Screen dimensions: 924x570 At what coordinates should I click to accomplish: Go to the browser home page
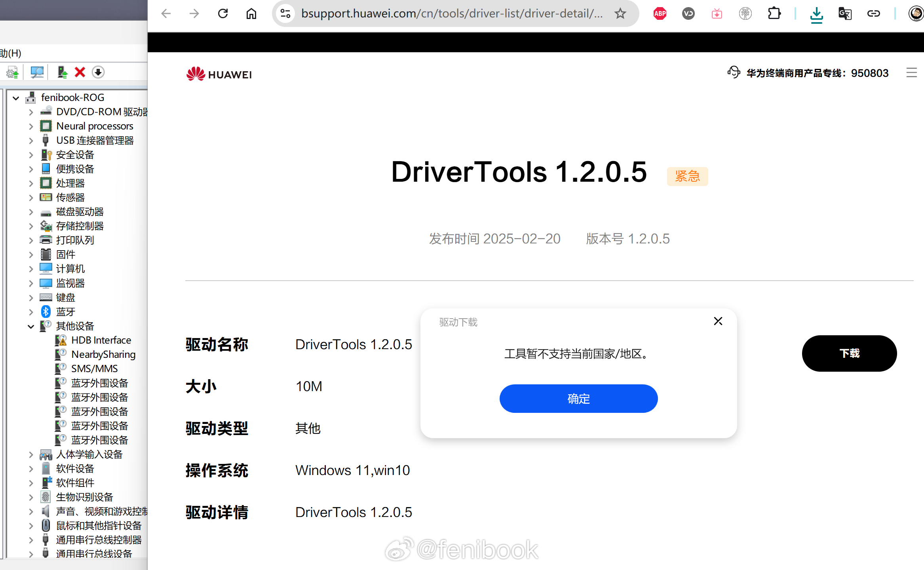pos(251,14)
